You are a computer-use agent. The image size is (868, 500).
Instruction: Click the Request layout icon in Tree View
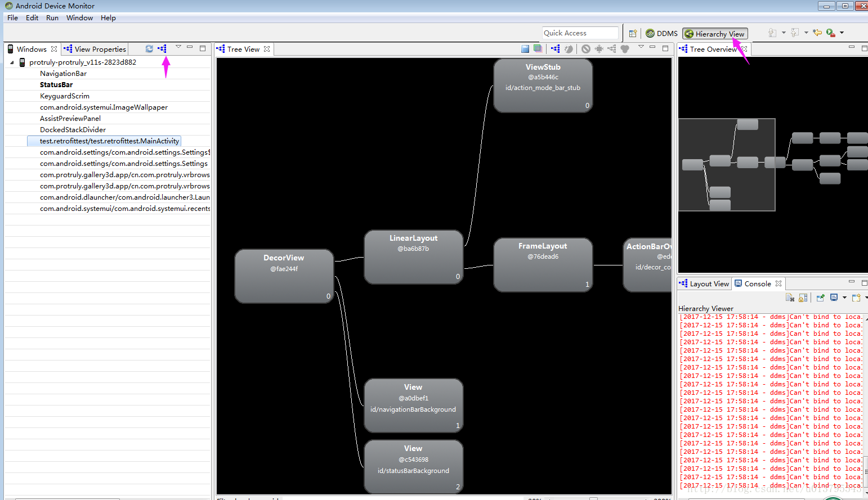click(x=599, y=49)
